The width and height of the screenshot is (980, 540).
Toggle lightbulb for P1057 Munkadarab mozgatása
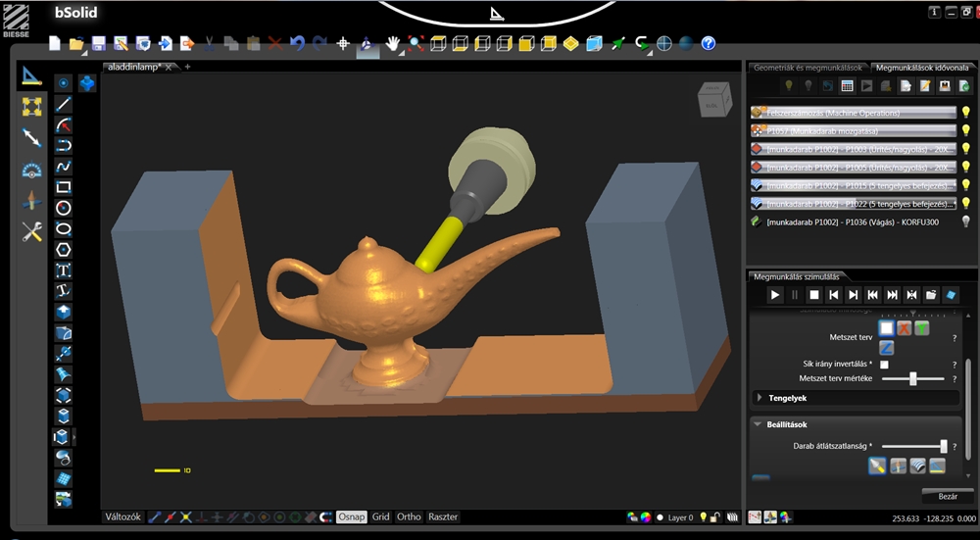[964, 130]
